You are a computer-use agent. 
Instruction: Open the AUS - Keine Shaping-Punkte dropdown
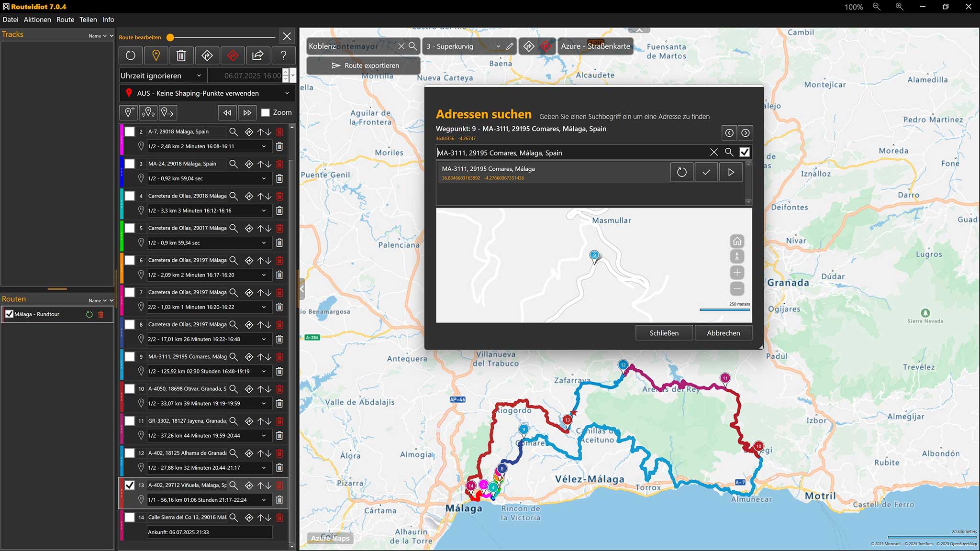[207, 93]
